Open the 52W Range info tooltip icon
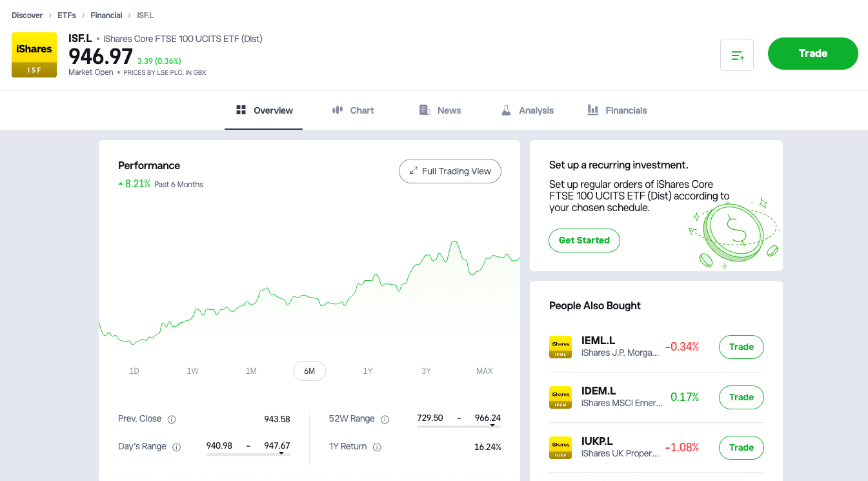 click(x=385, y=419)
